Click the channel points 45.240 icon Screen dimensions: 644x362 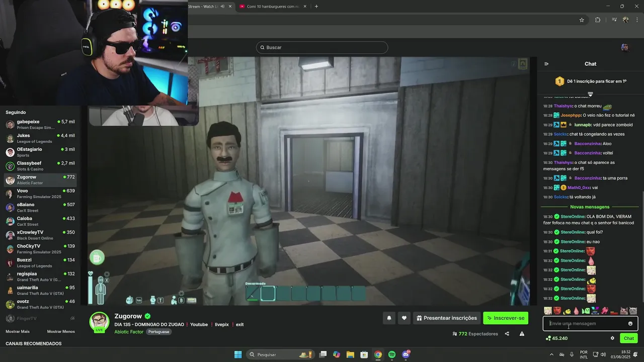[x=548, y=338]
